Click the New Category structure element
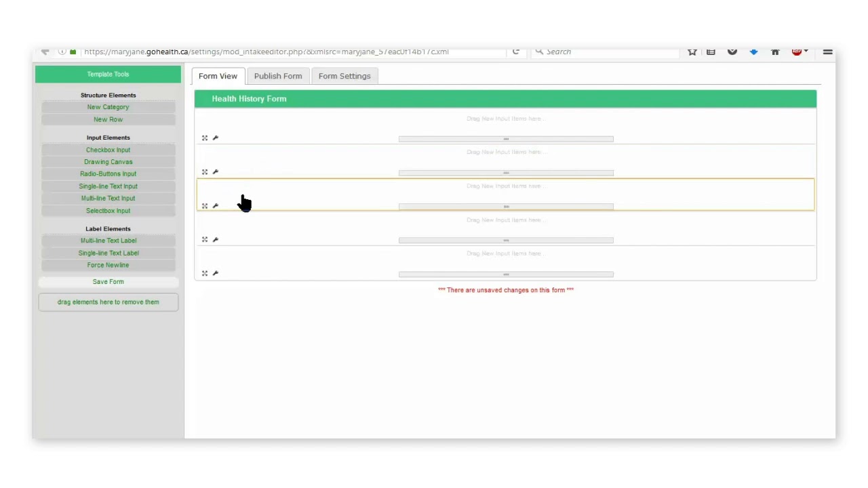 coord(108,107)
